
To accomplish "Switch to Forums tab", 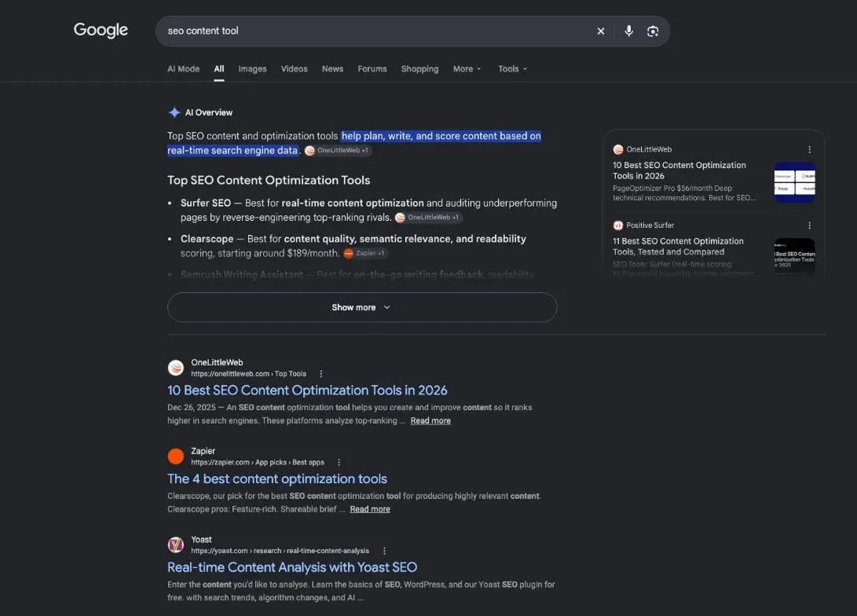I will [372, 69].
